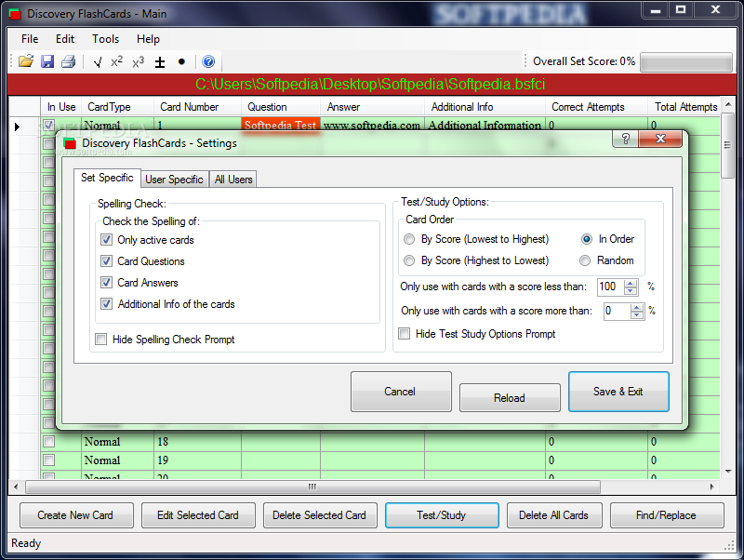Viewport: 744px width, 560px height.
Task: Insert squared superscript x² symbol
Action: pyautogui.click(x=117, y=61)
